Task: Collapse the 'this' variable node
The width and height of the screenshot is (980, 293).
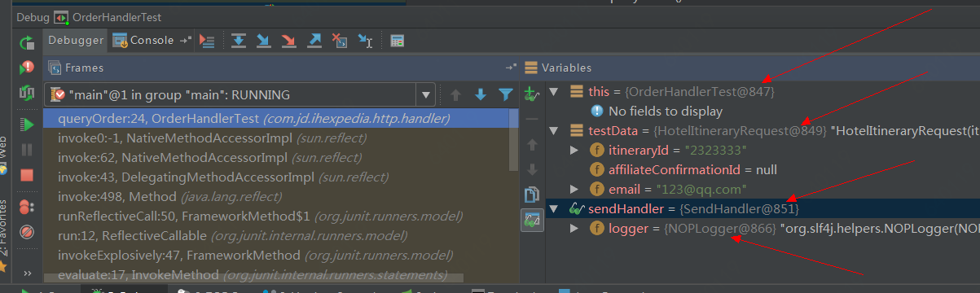Action: pos(555,92)
